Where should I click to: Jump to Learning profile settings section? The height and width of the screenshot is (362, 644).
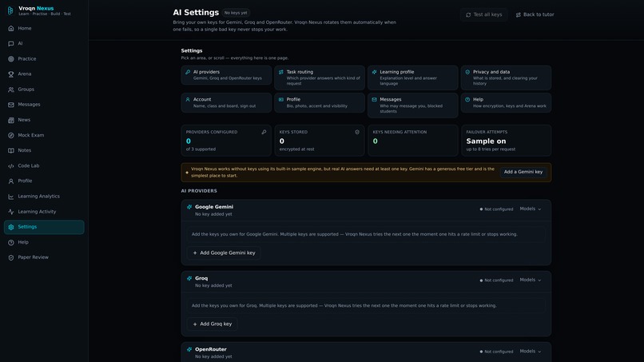(413, 78)
